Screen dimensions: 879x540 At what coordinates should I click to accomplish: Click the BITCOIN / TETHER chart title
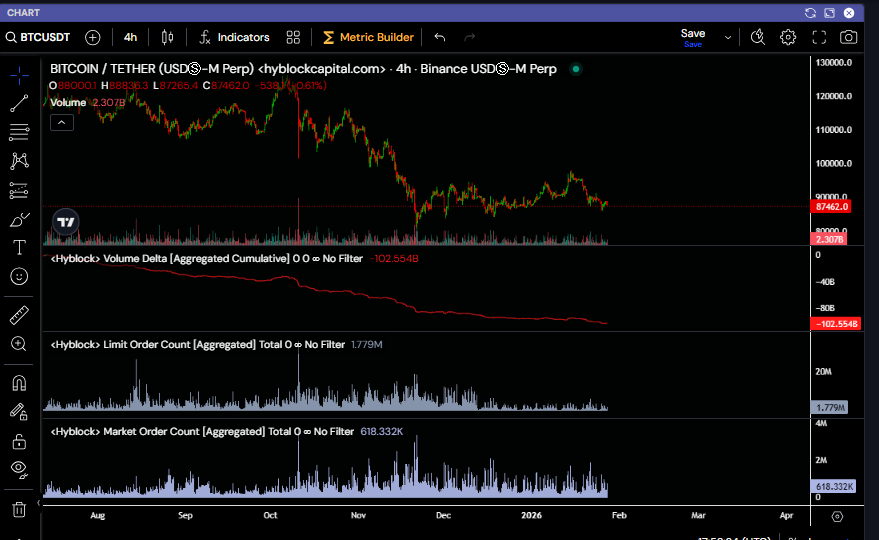click(303, 69)
